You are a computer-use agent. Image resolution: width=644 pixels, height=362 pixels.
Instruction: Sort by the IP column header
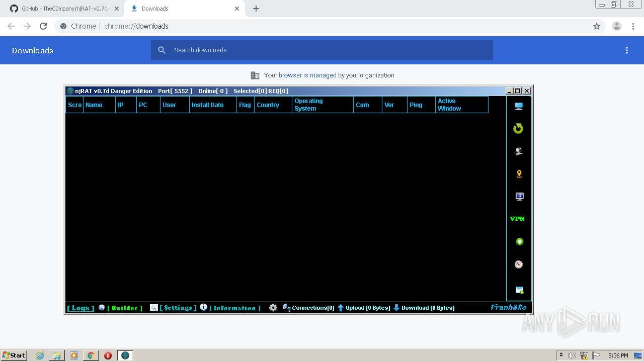pos(126,105)
